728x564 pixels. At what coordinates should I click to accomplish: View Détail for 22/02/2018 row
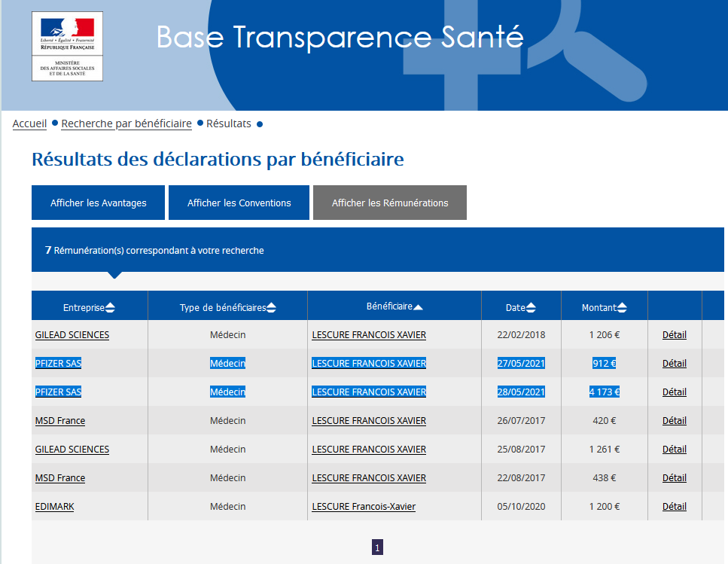pos(674,334)
